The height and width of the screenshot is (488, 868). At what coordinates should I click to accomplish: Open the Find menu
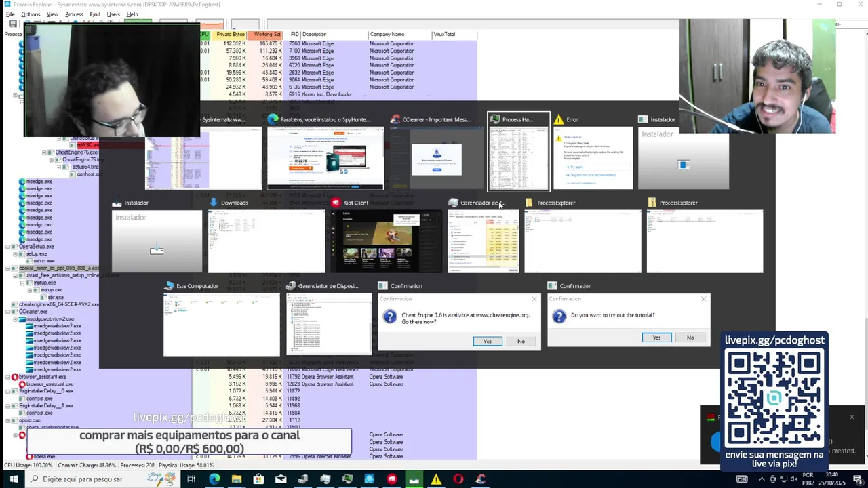tap(95, 14)
